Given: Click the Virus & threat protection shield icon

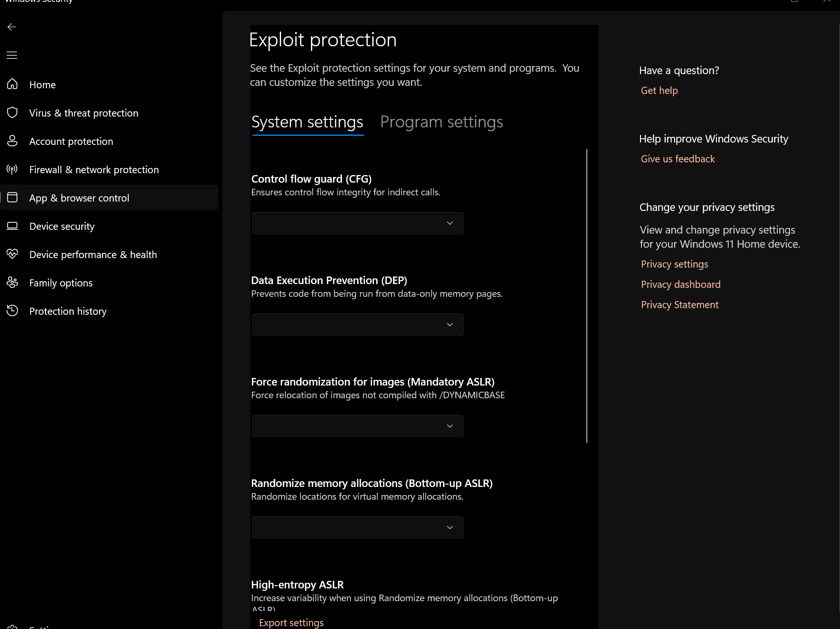Looking at the screenshot, I should tap(12, 113).
